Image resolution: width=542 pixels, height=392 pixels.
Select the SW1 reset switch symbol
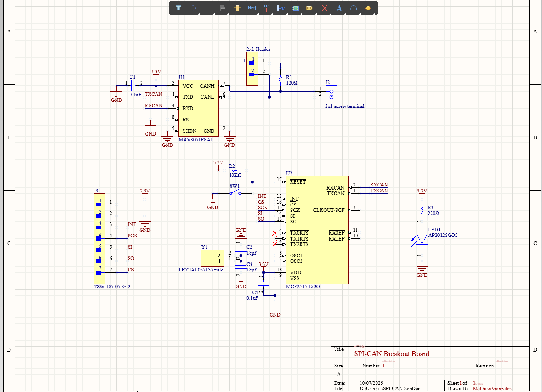tap(235, 192)
